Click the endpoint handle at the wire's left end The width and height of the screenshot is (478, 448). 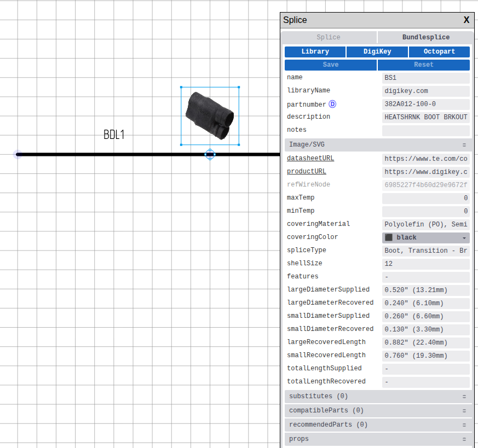coord(16,155)
